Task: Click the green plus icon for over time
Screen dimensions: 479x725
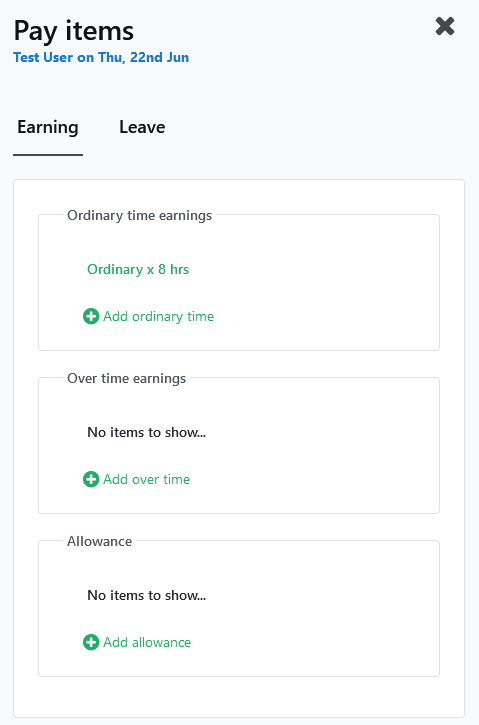Action: (x=91, y=479)
